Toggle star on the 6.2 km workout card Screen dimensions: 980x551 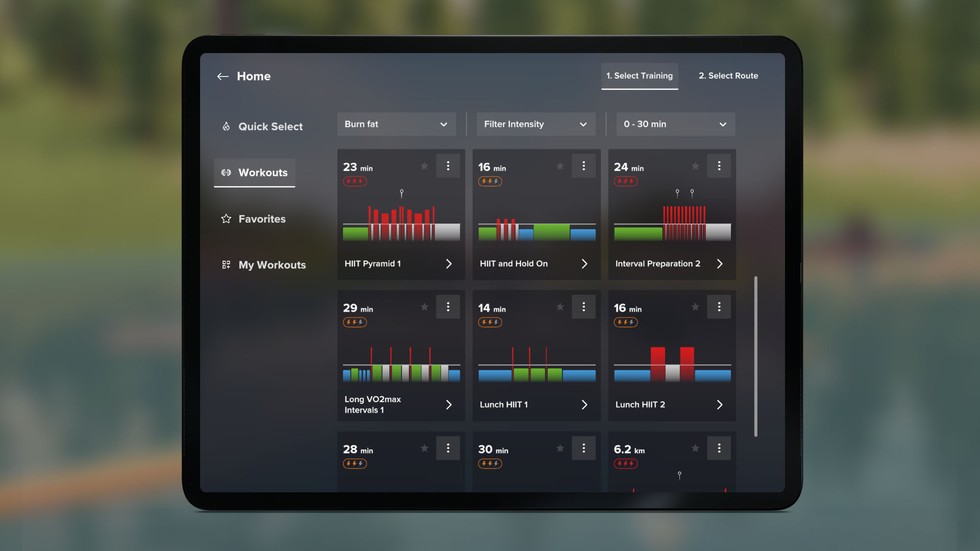coord(695,448)
